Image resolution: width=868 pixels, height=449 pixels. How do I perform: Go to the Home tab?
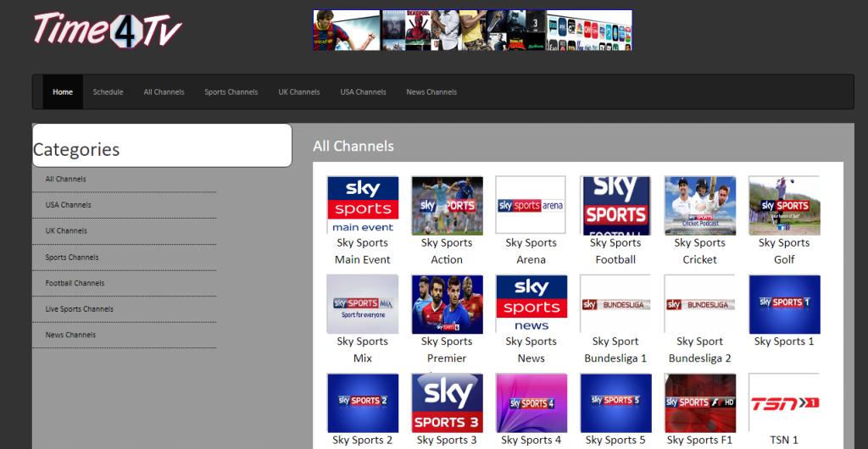(x=63, y=91)
